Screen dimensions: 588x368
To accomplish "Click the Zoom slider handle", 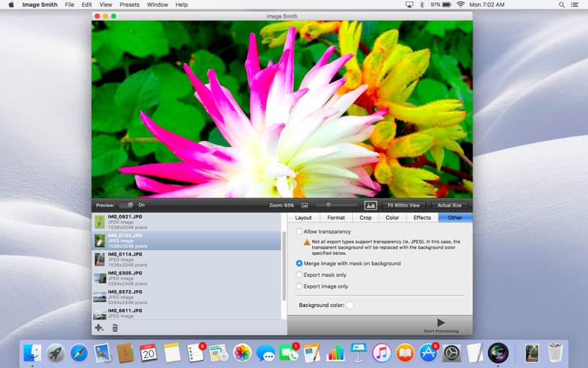I will pyautogui.click(x=329, y=205).
